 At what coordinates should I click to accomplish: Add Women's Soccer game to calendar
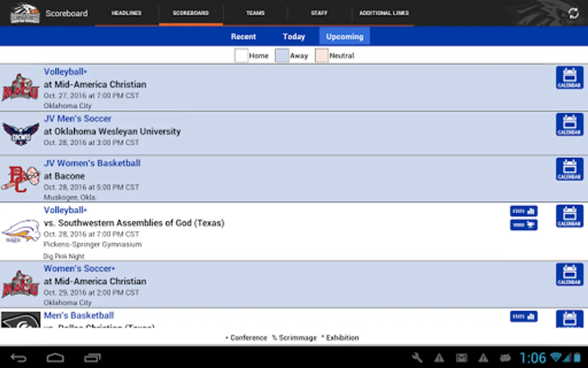[570, 274]
